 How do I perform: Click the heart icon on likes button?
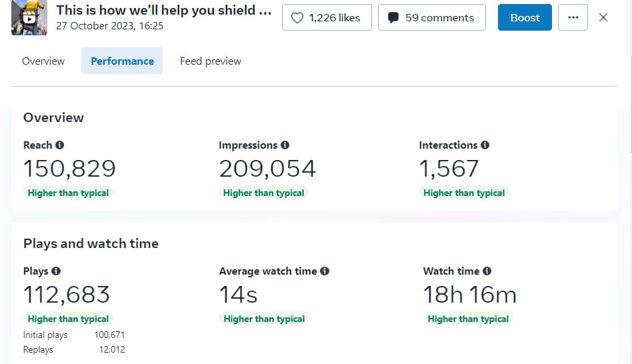coord(297,18)
